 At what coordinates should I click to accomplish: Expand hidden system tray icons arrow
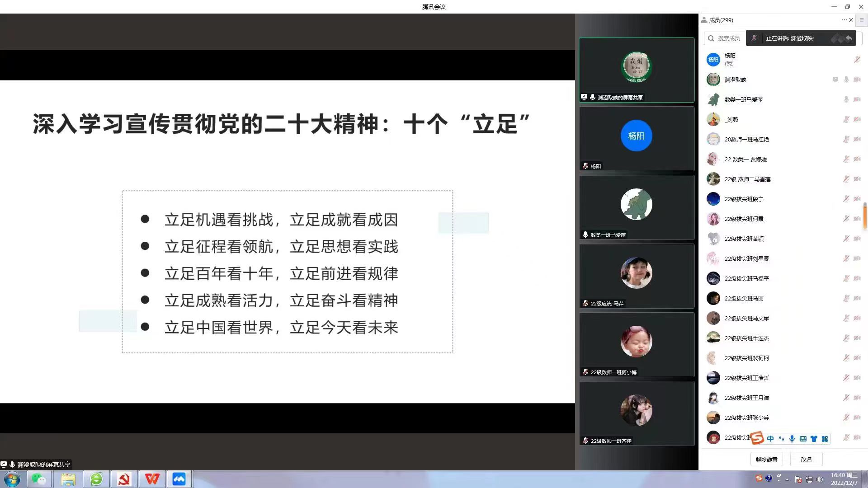point(787,479)
